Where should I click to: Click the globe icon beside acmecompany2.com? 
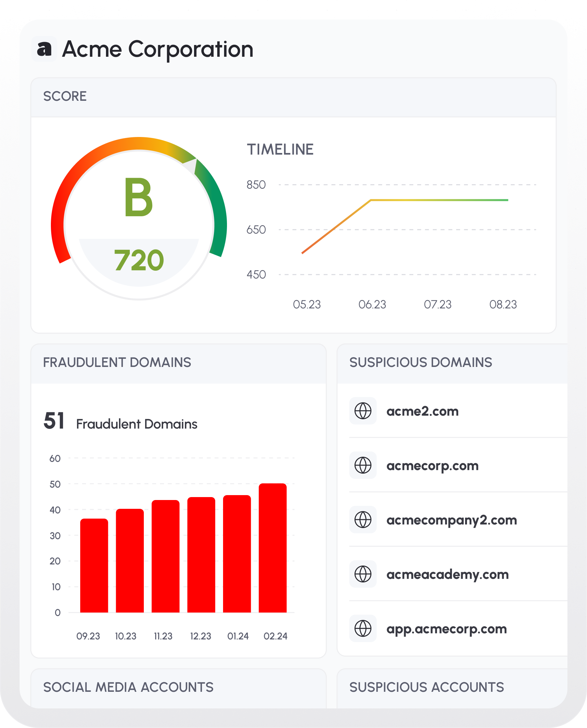pyautogui.click(x=363, y=520)
